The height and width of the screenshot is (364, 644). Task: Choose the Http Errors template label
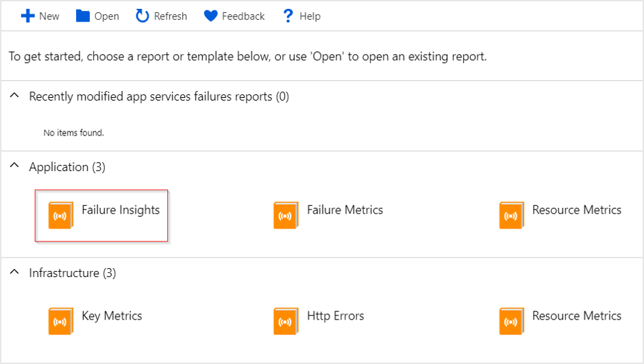coord(336,316)
